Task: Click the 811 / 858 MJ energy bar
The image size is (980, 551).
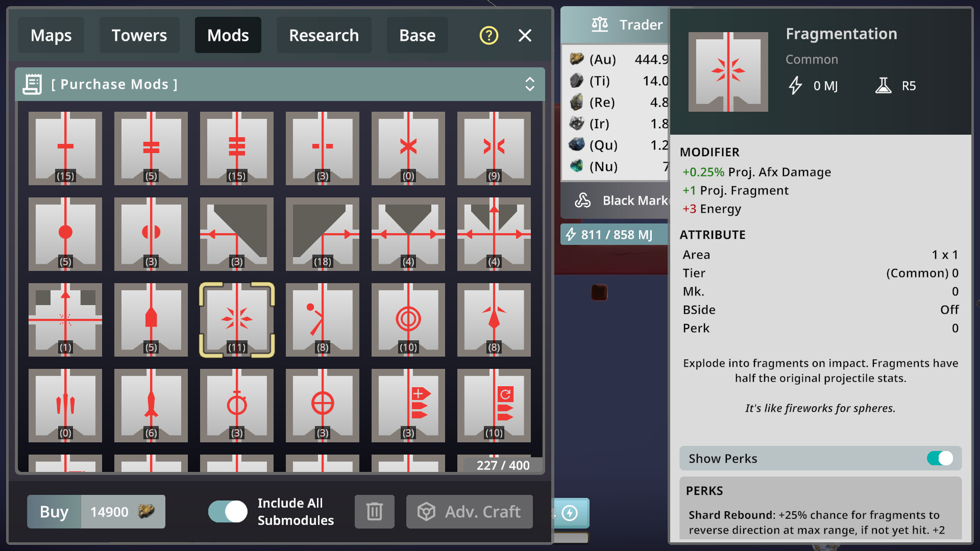Action: click(615, 235)
